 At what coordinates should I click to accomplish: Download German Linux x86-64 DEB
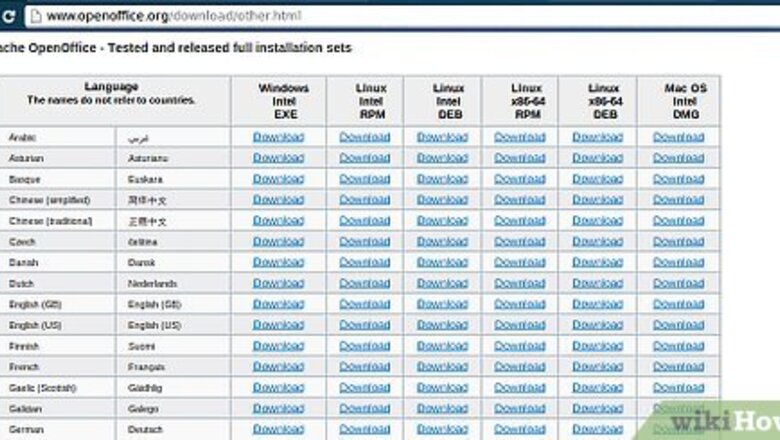(x=597, y=429)
